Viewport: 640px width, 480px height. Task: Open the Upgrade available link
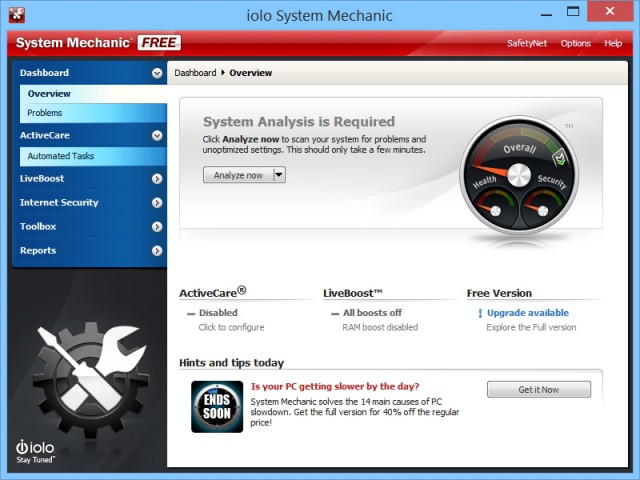pyautogui.click(x=528, y=313)
